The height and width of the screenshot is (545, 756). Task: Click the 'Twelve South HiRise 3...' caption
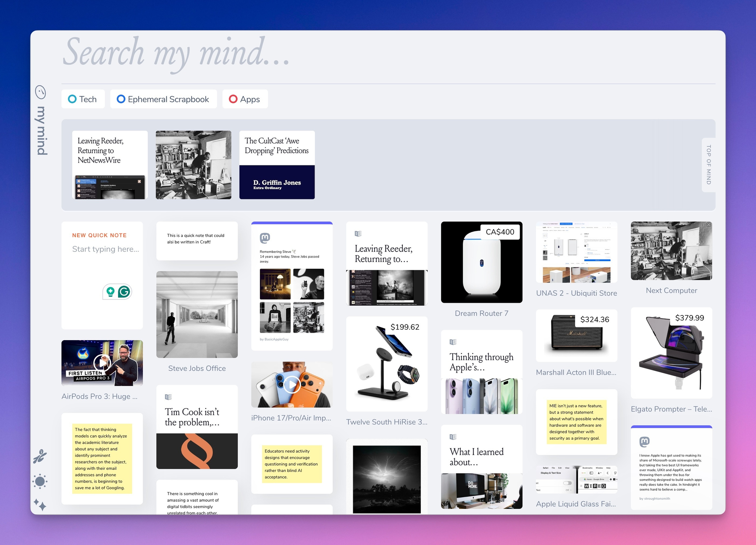[x=387, y=422]
